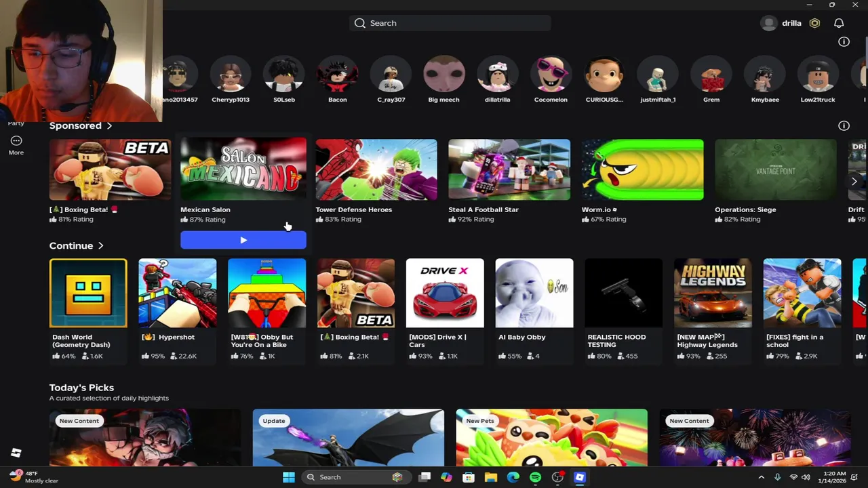Image resolution: width=868 pixels, height=488 pixels.
Task: Open the Update pick with dragon
Action: click(349, 438)
